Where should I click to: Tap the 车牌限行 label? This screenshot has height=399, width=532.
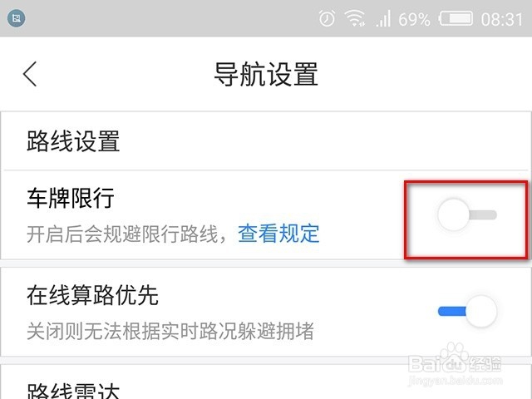click(71, 198)
